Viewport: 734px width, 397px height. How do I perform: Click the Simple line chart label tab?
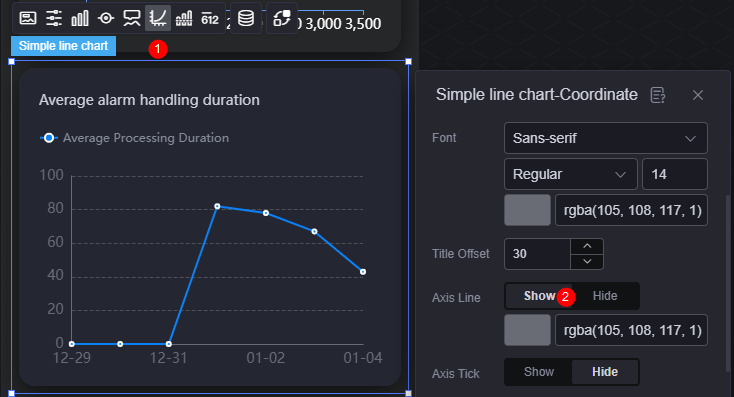(x=63, y=46)
